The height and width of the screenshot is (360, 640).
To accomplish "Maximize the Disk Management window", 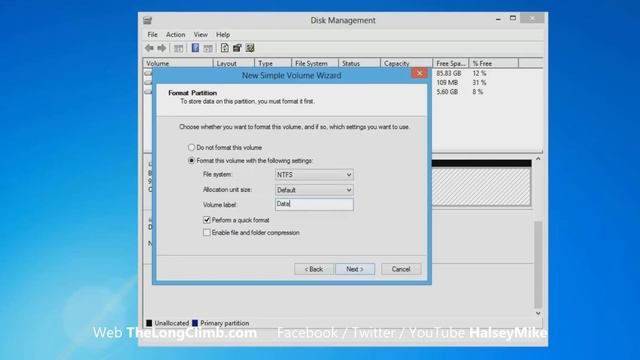I will pos(513,18).
